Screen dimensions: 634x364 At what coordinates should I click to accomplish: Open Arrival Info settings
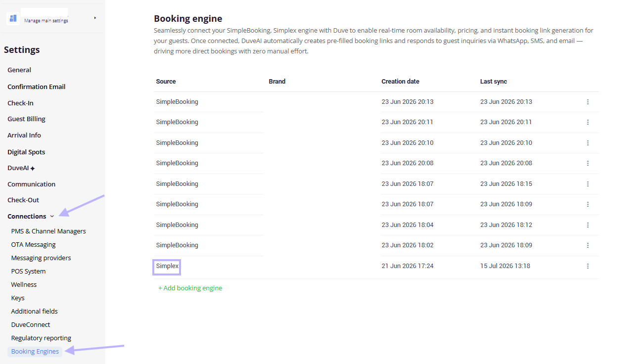(x=24, y=135)
